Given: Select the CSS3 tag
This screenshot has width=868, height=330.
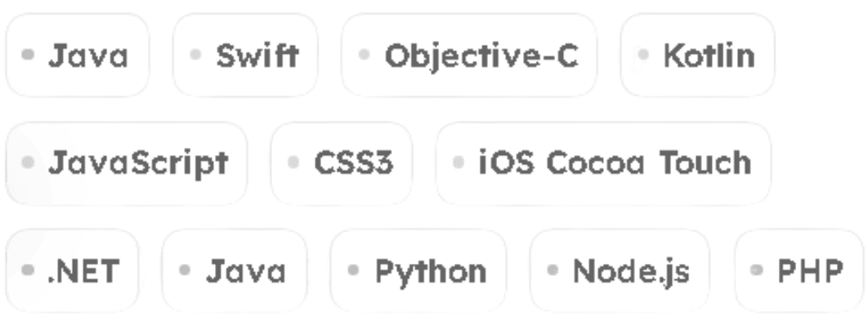Looking at the screenshot, I should 342,163.
